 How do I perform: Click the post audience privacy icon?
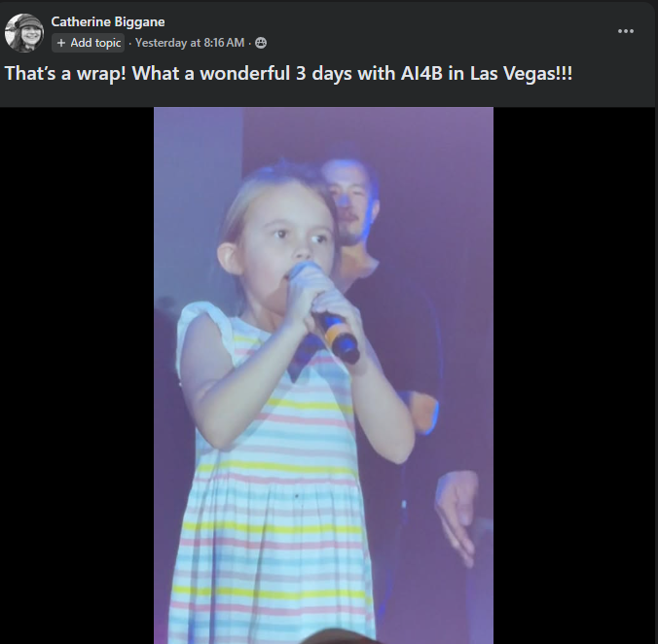(261, 43)
